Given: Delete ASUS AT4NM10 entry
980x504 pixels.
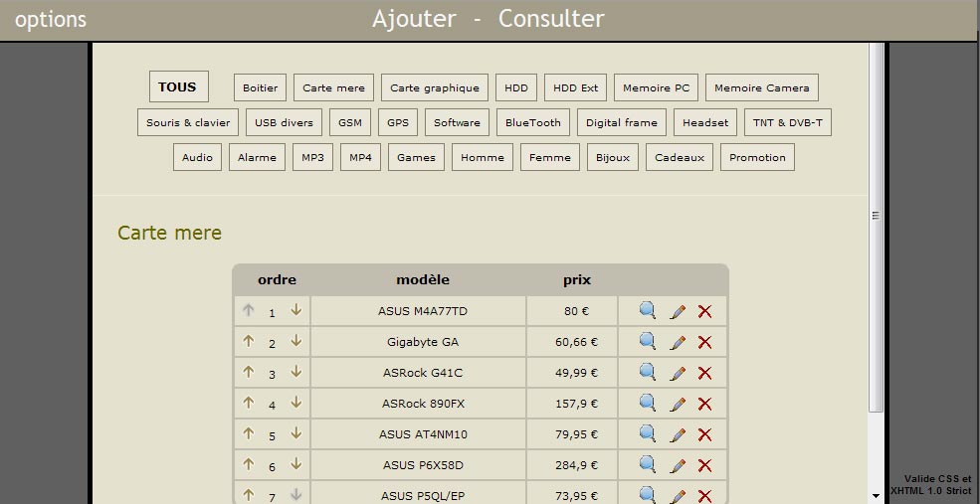Looking at the screenshot, I should pos(705,434).
